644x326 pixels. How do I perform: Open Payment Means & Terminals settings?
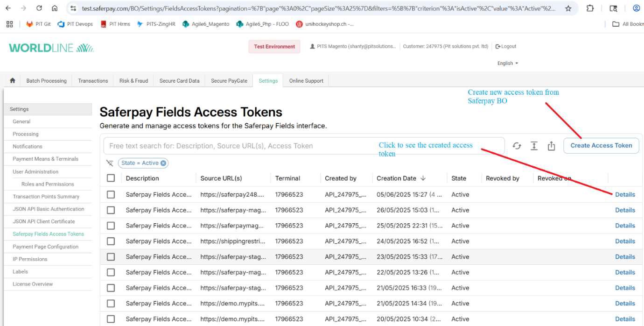(46, 159)
